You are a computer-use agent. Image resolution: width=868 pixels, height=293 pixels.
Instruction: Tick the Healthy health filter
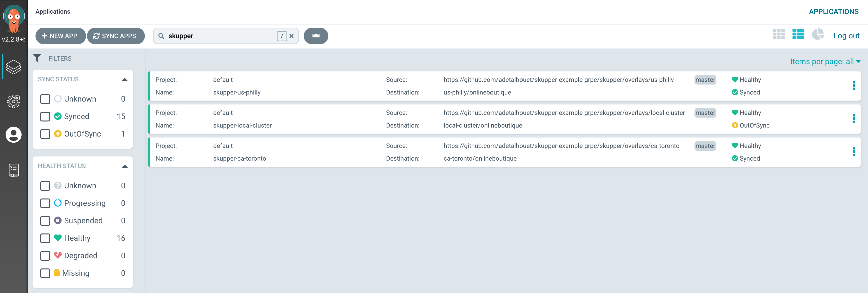(x=45, y=238)
